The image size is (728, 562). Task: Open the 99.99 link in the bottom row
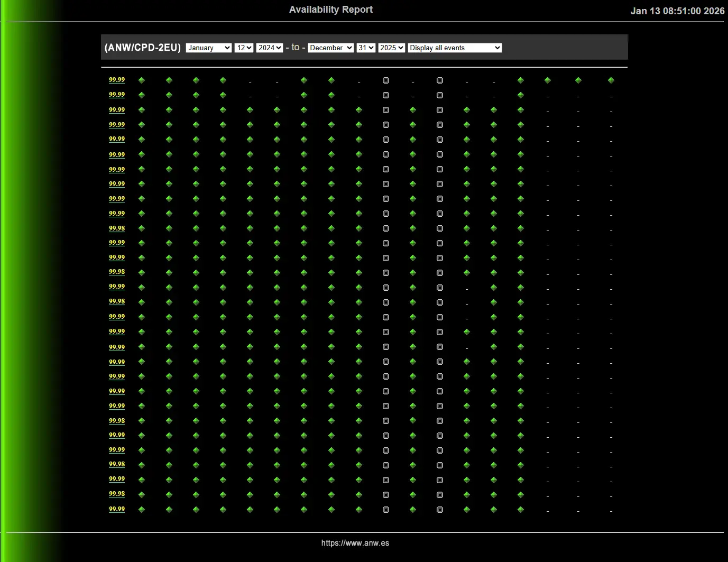tap(117, 509)
